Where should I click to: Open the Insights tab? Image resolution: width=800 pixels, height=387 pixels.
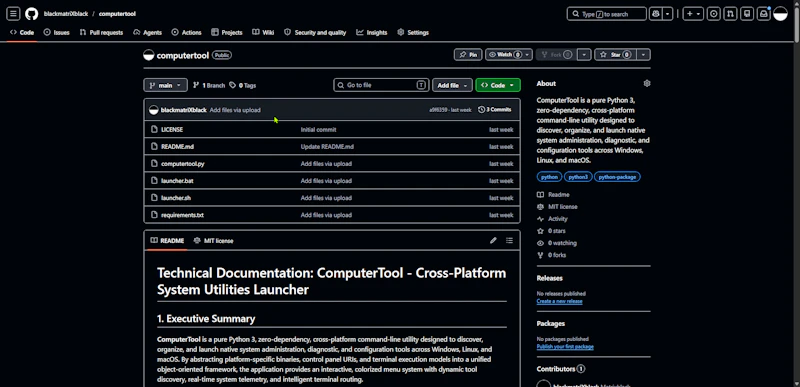click(372, 32)
